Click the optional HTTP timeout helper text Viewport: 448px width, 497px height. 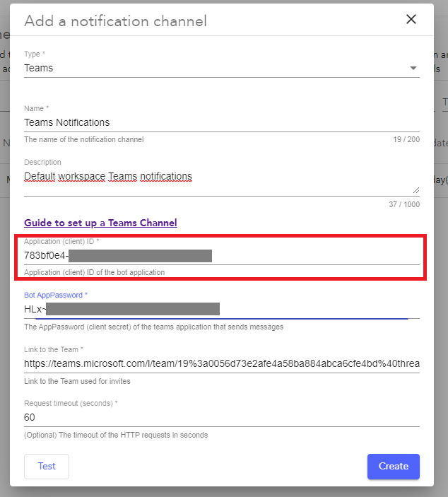(116, 435)
